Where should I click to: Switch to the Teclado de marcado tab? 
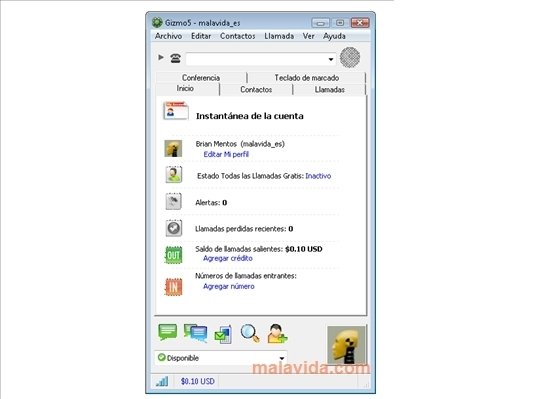coord(307,78)
